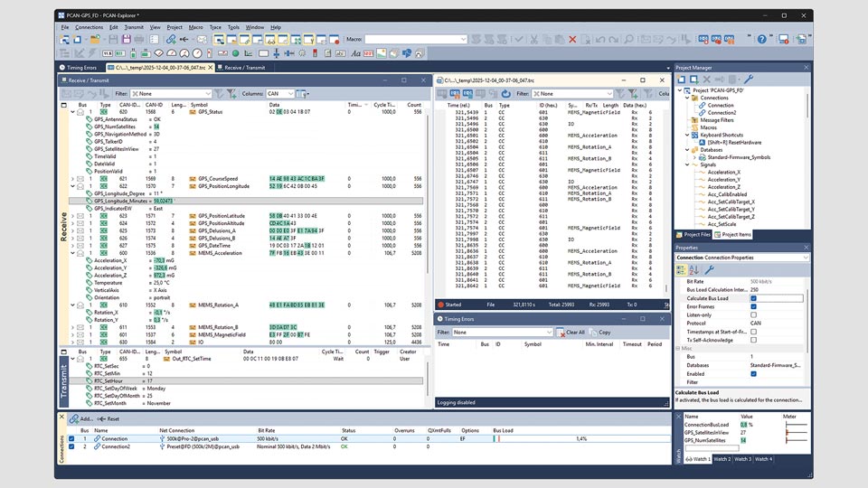Toggle the Timestamps at Start-of-Frame checkbox
This screenshot has height=488, width=868.
(753, 332)
